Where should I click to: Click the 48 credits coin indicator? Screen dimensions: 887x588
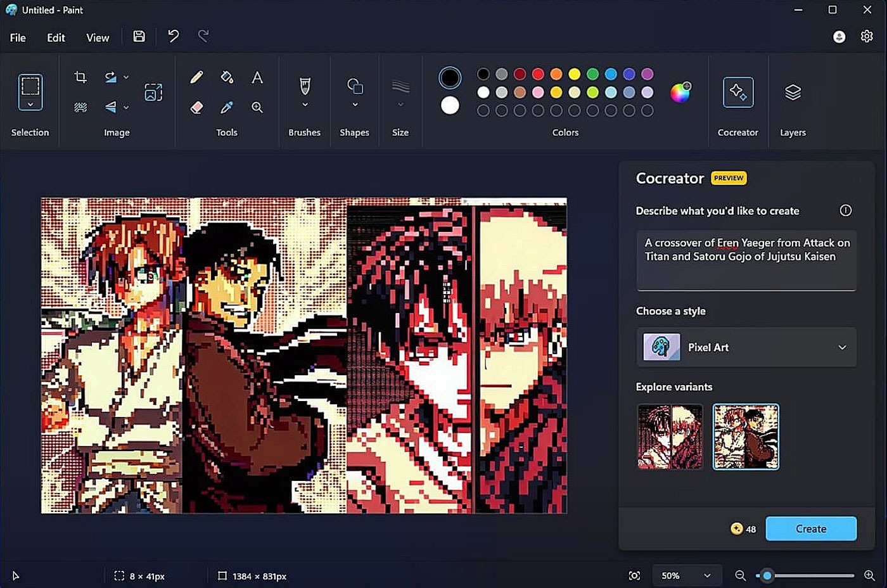(743, 528)
